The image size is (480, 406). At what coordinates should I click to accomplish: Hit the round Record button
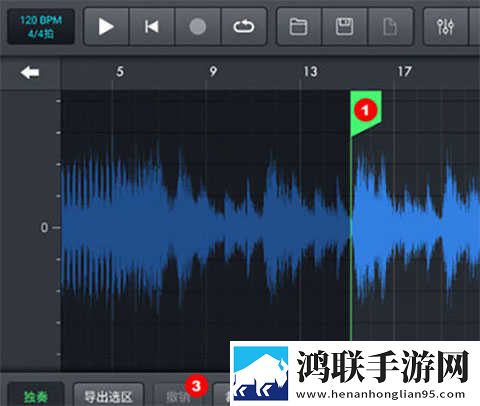tap(198, 27)
